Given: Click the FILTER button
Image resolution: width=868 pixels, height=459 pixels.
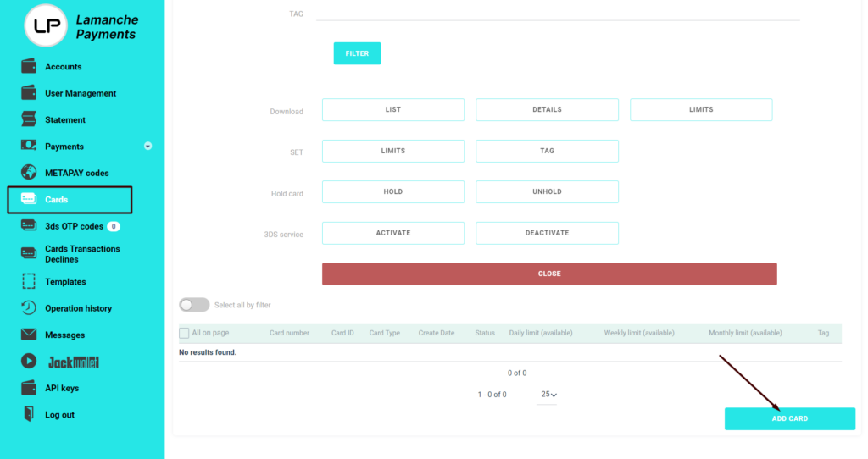Looking at the screenshot, I should pyautogui.click(x=357, y=53).
